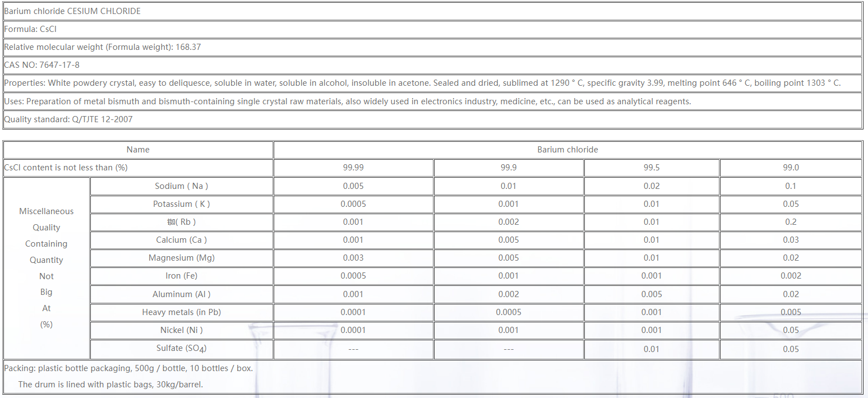Click the Uses description row
Image resolution: width=868 pixels, height=398 pixels.
point(348,101)
